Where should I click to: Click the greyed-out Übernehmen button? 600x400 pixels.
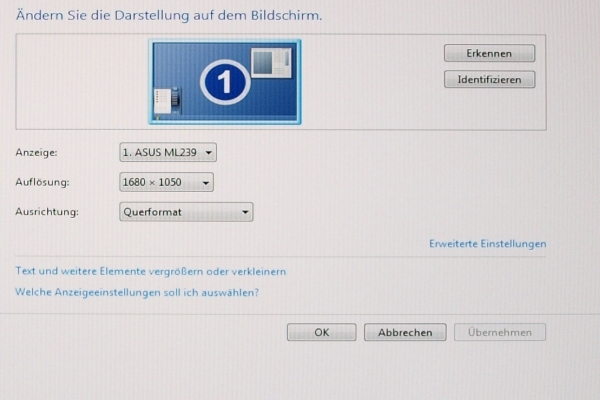[x=500, y=332]
